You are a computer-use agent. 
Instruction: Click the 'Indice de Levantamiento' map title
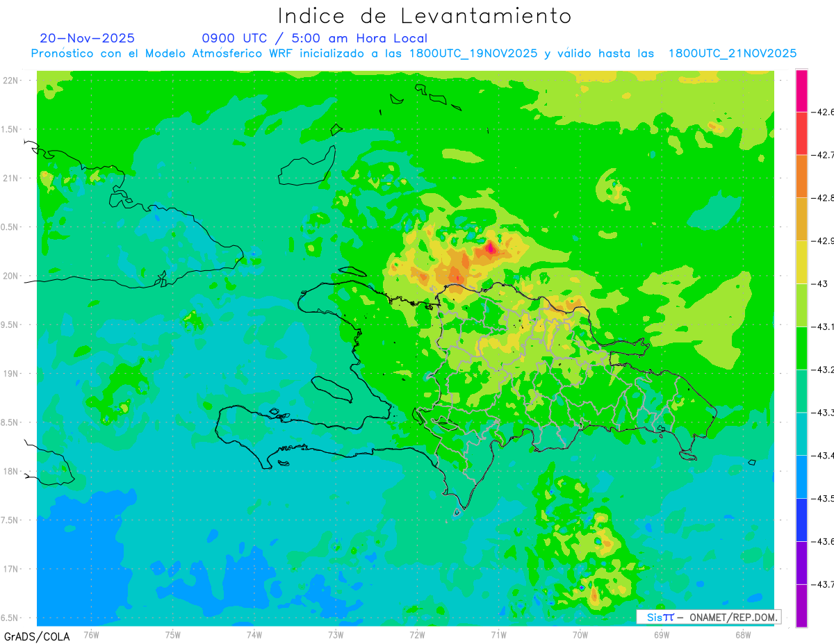pyautogui.click(x=425, y=15)
